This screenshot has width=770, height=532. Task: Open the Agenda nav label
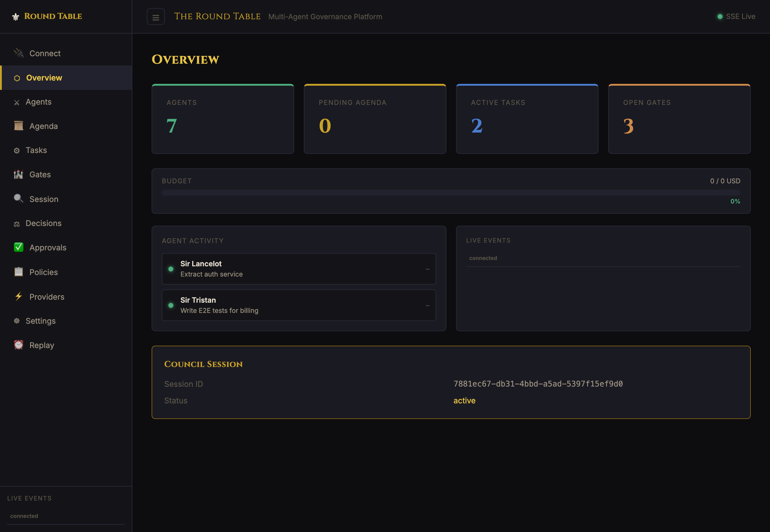pos(44,126)
